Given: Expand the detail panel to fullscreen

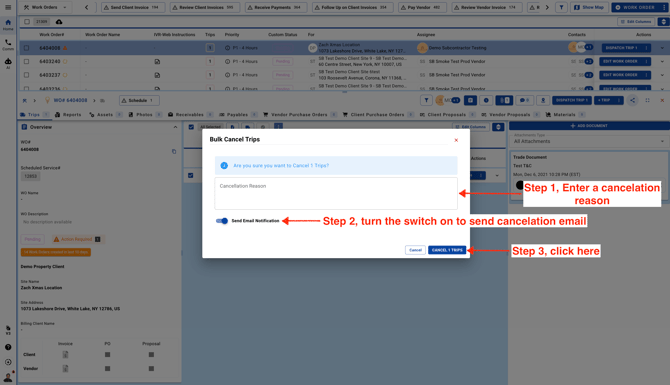Looking at the screenshot, I should (x=647, y=100).
